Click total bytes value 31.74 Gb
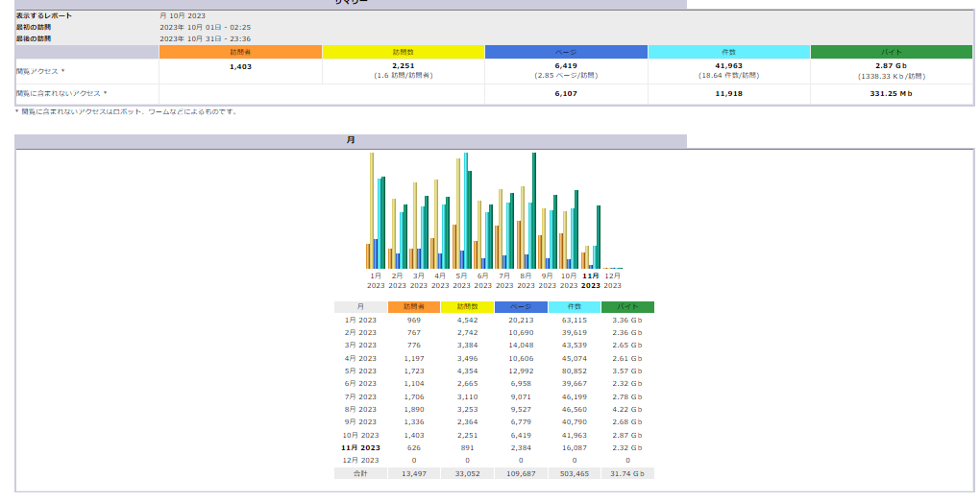 pyautogui.click(x=627, y=473)
